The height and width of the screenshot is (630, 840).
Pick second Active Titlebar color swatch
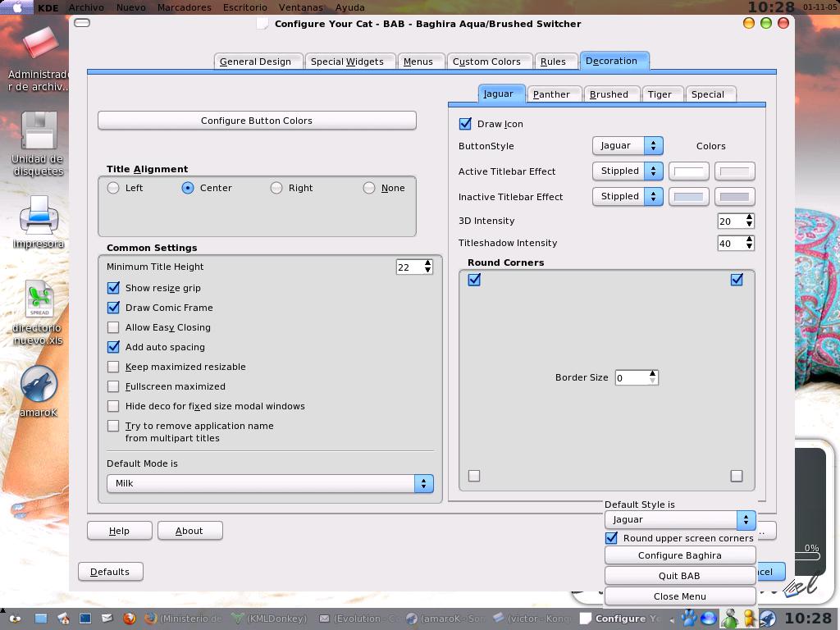tap(734, 171)
